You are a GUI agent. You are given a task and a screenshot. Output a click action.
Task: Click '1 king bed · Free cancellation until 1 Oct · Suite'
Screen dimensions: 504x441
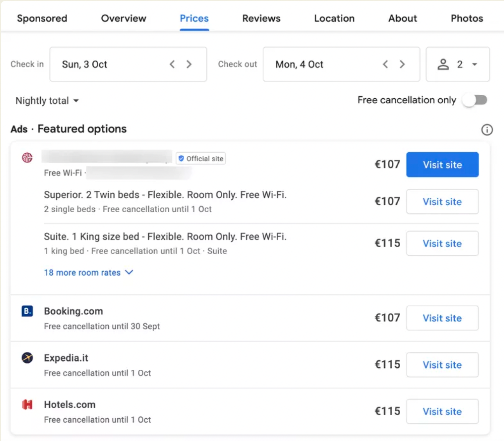[x=135, y=251]
